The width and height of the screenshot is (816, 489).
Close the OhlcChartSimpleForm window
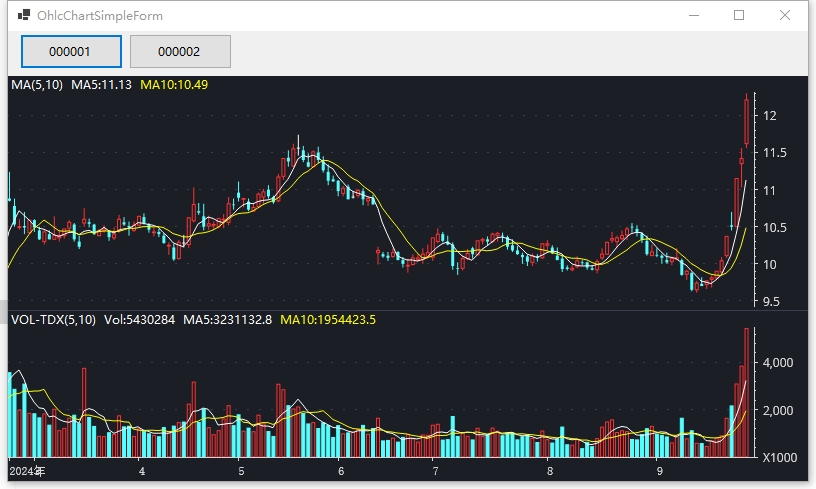785,16
